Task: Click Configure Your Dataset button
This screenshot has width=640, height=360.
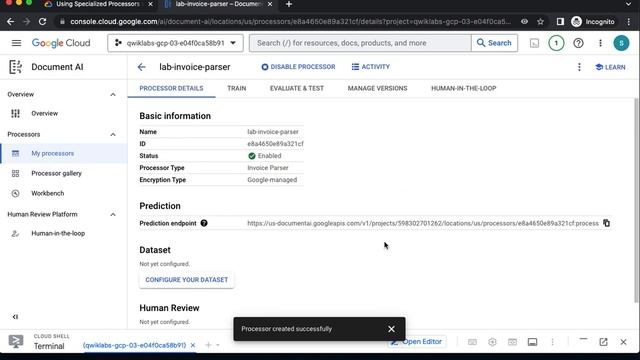Action: point(187,280)
